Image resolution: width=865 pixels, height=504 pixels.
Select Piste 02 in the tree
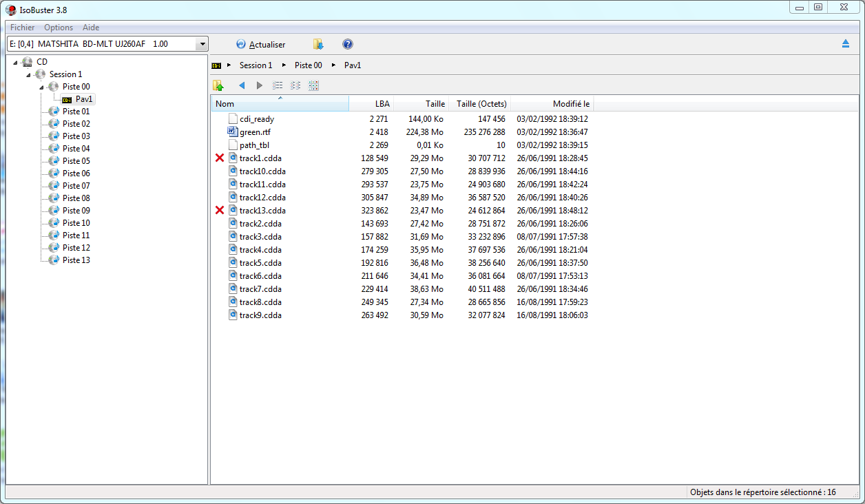tap(76, 124)
